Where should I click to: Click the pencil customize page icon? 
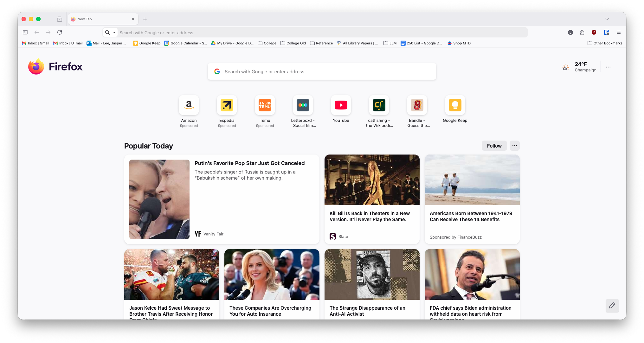click(612, 305)
